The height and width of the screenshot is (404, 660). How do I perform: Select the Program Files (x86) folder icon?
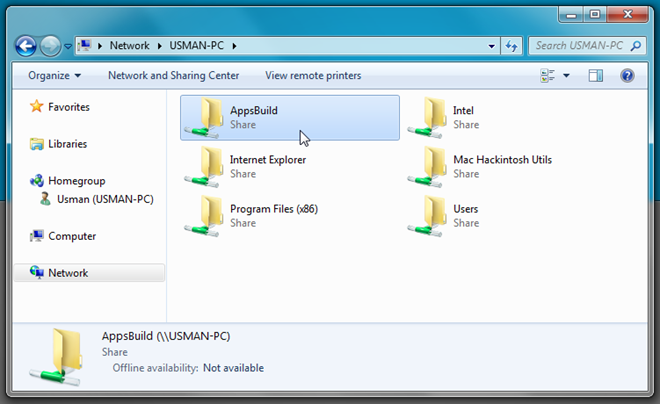tap(204, 216)
